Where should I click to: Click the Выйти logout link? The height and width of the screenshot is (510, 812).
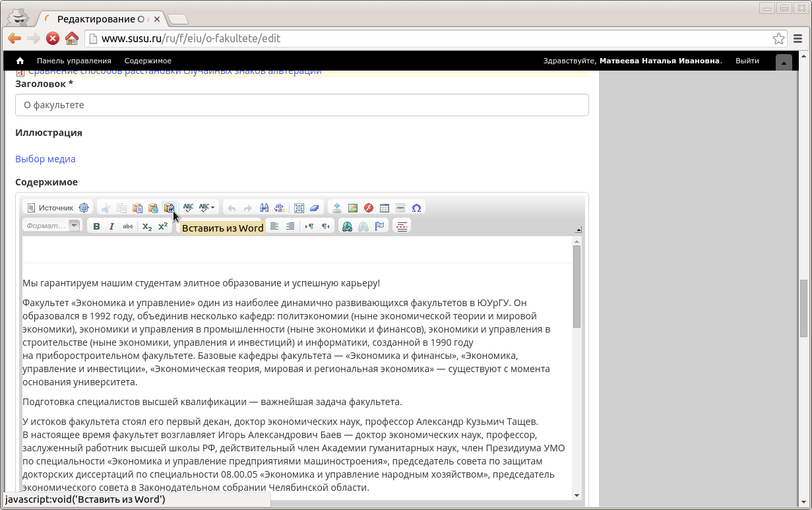[747, 61]
